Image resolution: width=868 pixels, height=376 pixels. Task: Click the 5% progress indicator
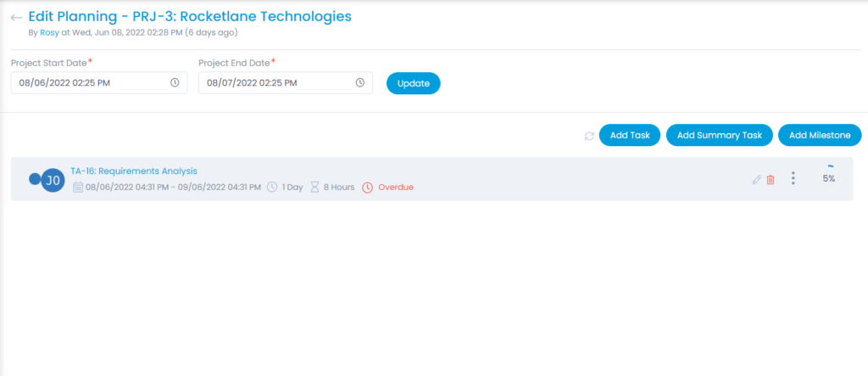(829, 178)
